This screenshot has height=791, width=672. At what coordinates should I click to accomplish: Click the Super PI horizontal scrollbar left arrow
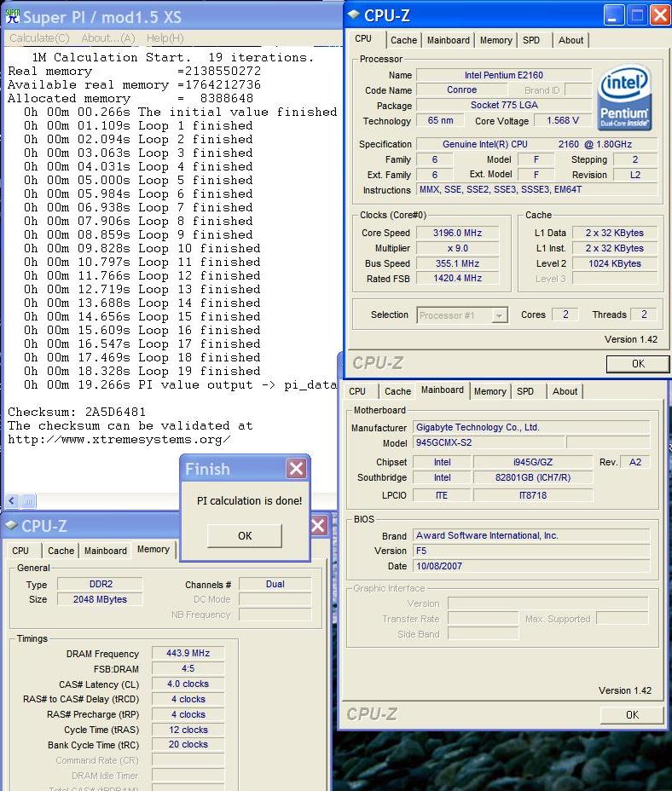tap(12, 501)
